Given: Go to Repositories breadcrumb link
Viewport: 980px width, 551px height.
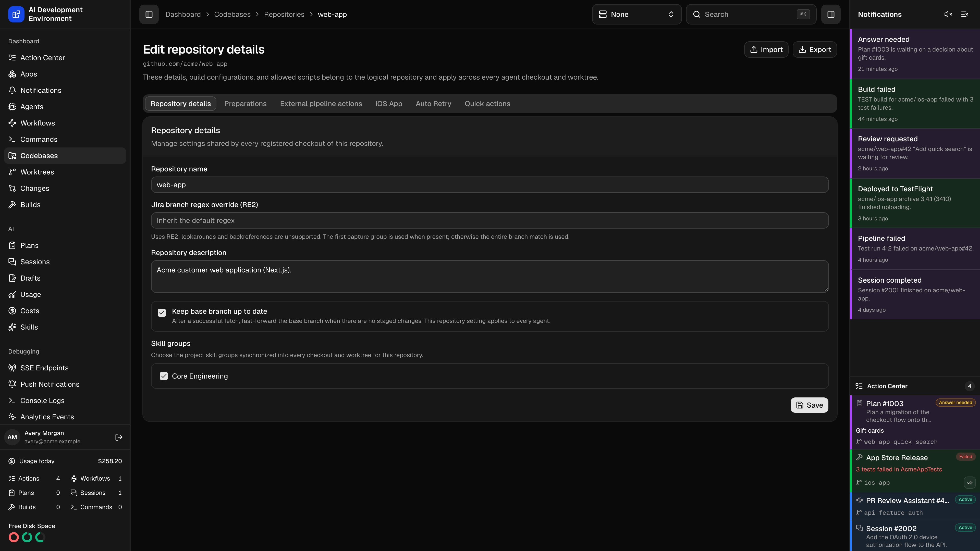Looking at the screenshot, I should point(284,15).
